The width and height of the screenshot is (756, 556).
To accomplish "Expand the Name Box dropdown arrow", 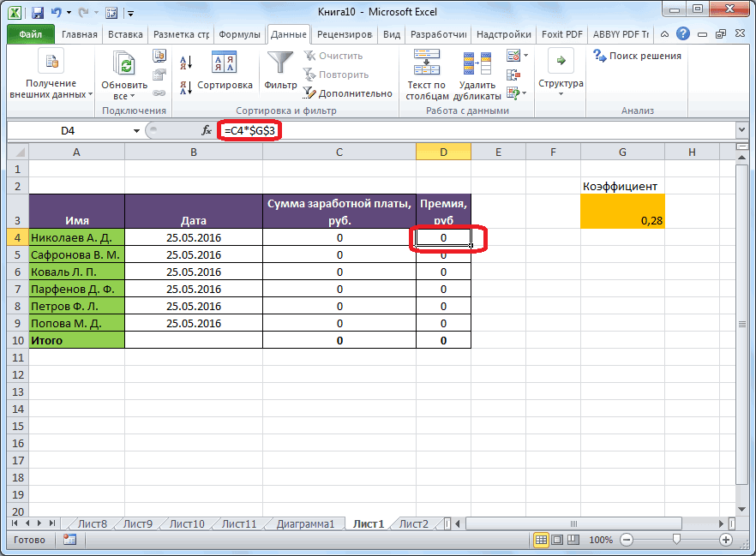I will pos(136,130).
